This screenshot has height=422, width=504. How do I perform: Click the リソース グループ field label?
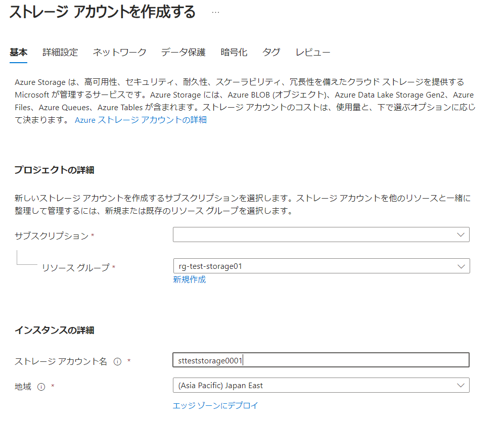click(x=76, y=267)
